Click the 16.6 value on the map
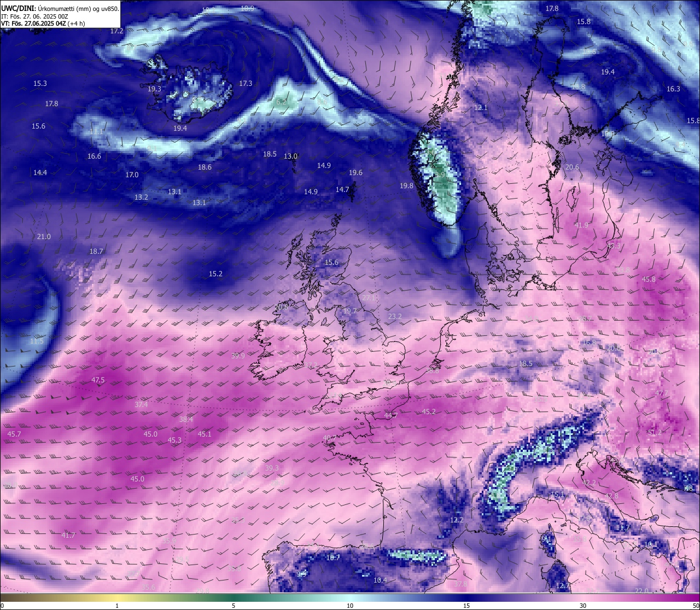 point(94,156)
